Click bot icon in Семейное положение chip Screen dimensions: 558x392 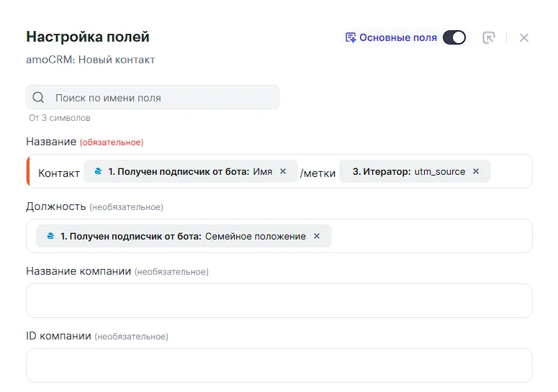[50, 236]
